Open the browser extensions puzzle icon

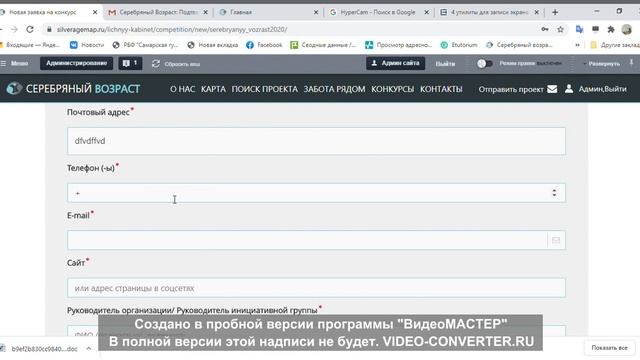(611, 29)
